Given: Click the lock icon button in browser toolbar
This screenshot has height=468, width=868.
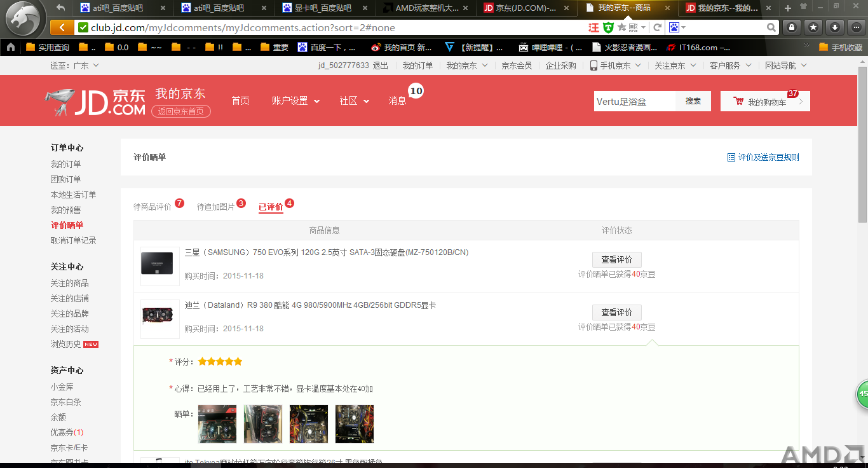Looking at the screenshot, I should click(791, 27).
